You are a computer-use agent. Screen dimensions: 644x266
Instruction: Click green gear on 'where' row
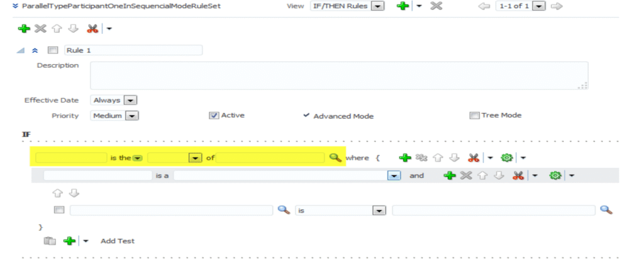click(508, 158)
